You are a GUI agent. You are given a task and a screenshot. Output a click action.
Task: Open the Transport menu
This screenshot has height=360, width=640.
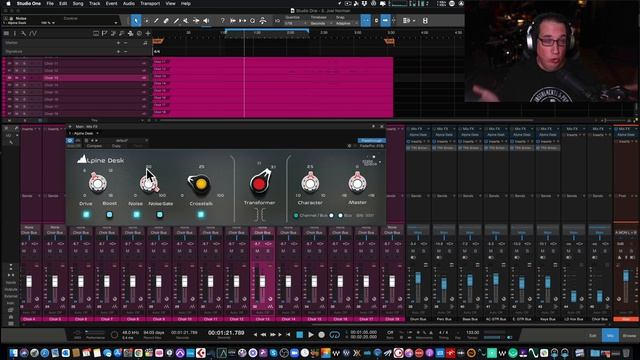(x=150, y=3)
